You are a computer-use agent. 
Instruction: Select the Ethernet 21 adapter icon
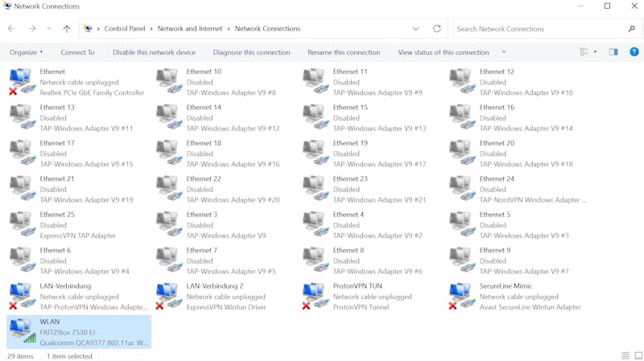click(x=23, y=188)
